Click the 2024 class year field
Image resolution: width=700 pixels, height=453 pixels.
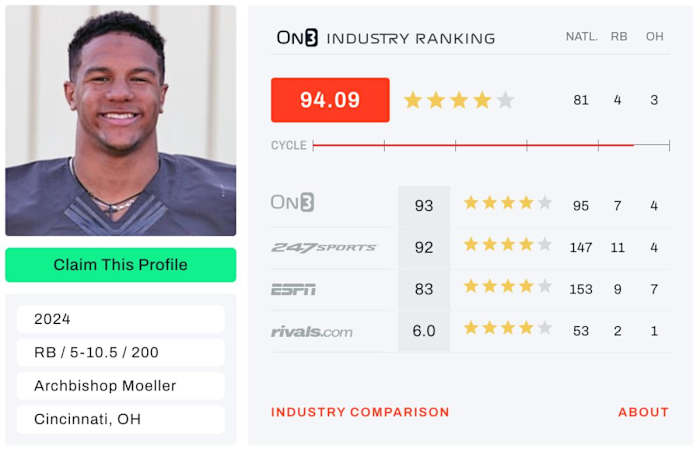point(120,319)
